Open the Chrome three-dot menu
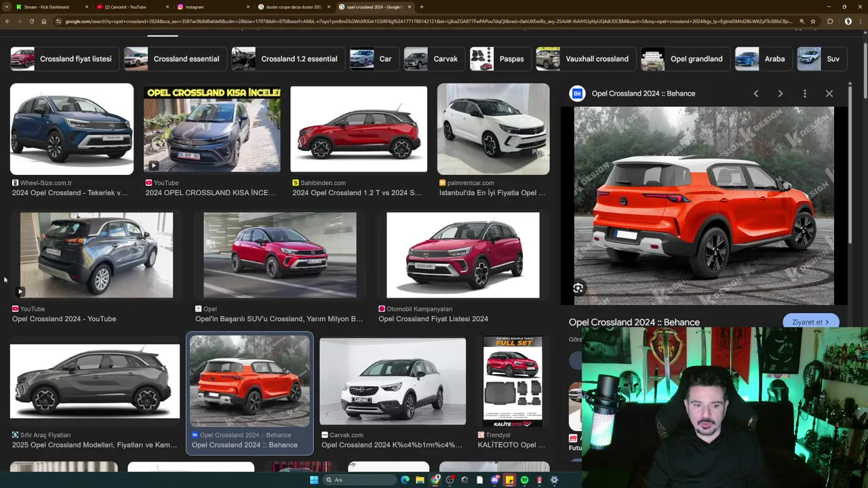 tap(861, 21)
